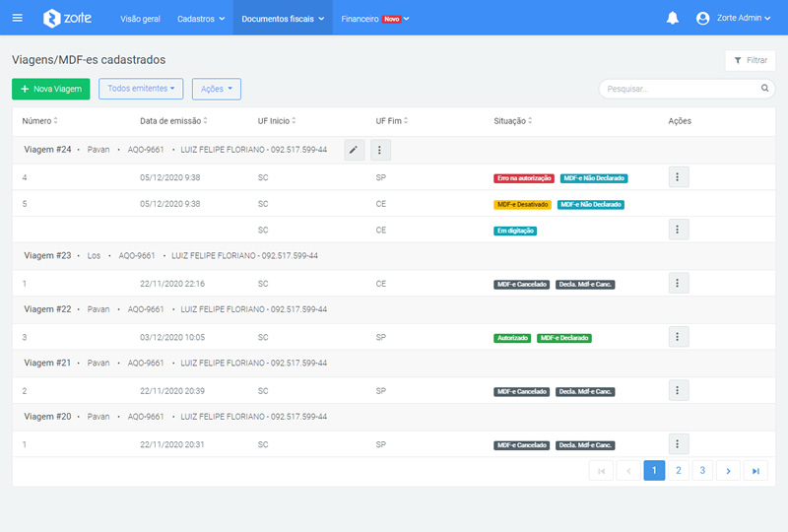Screen dimensions: 788x532
Task: Open the three-dot menu beside Viagem #24 header
Action: point(381,150)
